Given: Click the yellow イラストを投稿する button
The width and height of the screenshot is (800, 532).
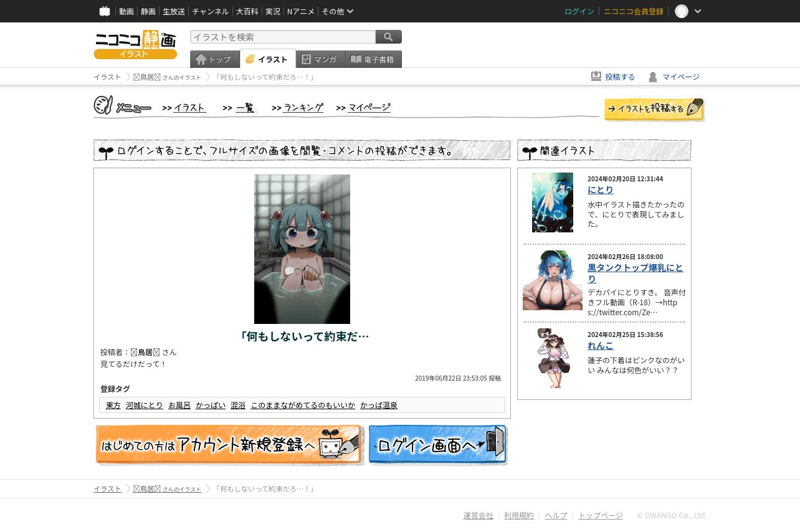Looking at the screenshot, I should (654, 109).
